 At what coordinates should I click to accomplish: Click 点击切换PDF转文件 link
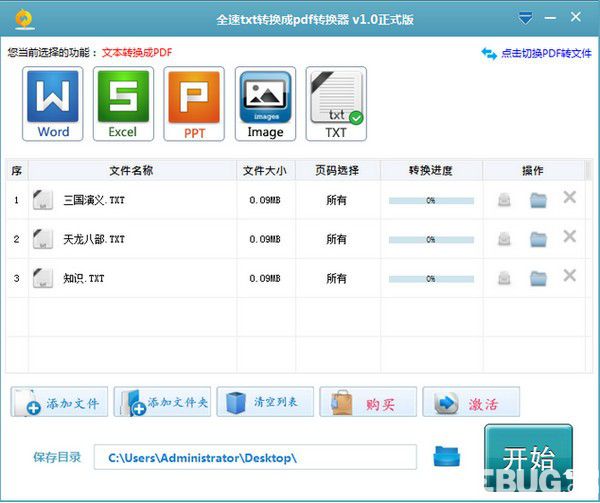[x=546, y=53]
